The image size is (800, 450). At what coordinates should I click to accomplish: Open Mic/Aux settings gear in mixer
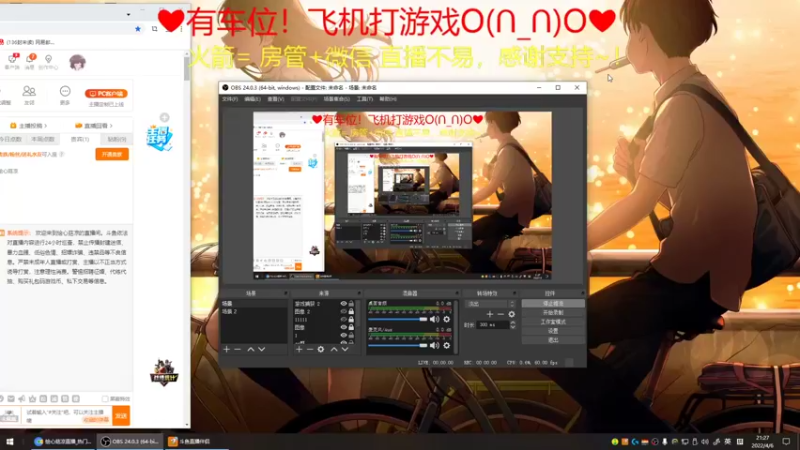(446, 345)
